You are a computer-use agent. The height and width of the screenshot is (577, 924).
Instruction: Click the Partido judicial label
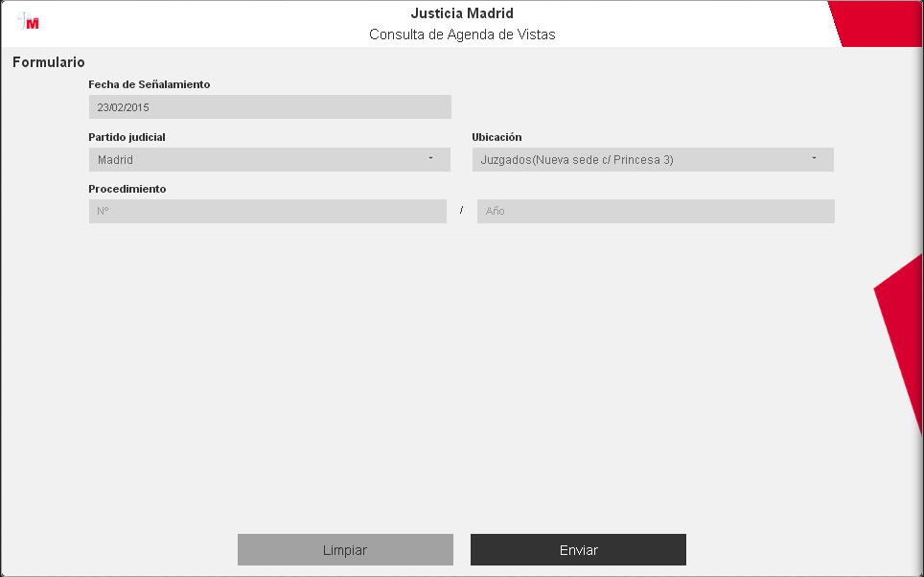tap(127, 137)
